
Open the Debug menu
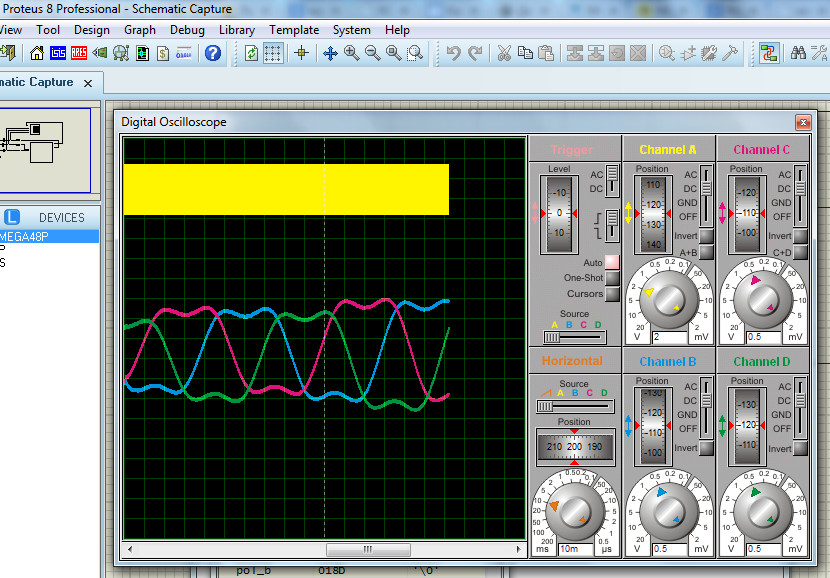point(187,30)
